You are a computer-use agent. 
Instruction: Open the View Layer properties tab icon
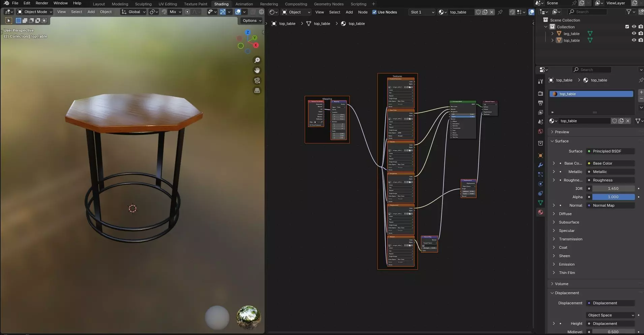[x=541, y=112]
